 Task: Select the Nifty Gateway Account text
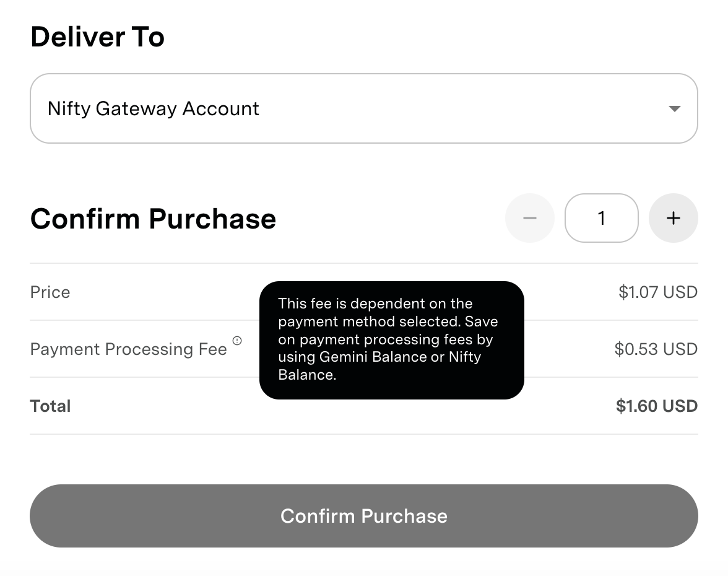(154, 108)
